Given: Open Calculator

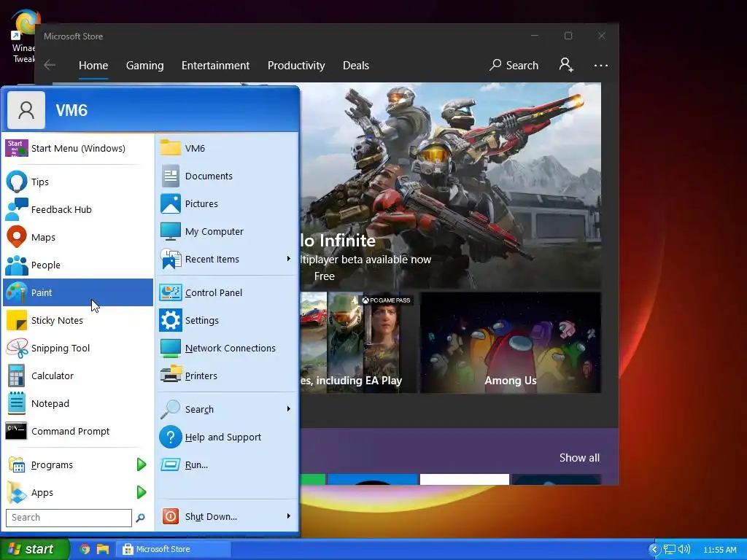Looking at the screenshot, I should point(77,376).
